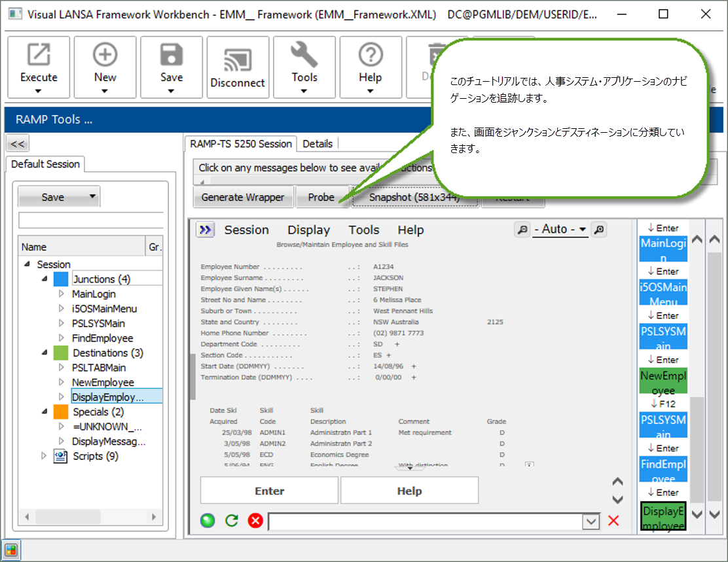The height and width of the screenshot is (562, 728).
Task: Open the Session menu in 5250 screen
Action: (246, 230)
